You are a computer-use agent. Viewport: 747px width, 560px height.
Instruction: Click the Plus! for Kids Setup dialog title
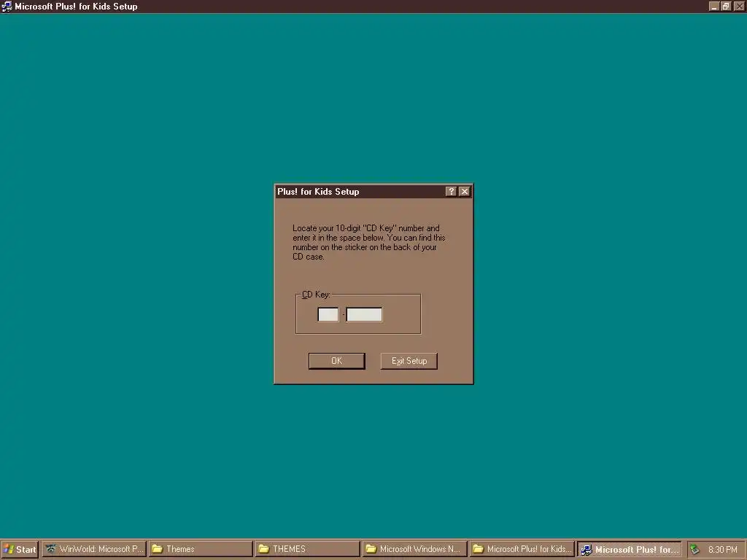tap(318, 192)
